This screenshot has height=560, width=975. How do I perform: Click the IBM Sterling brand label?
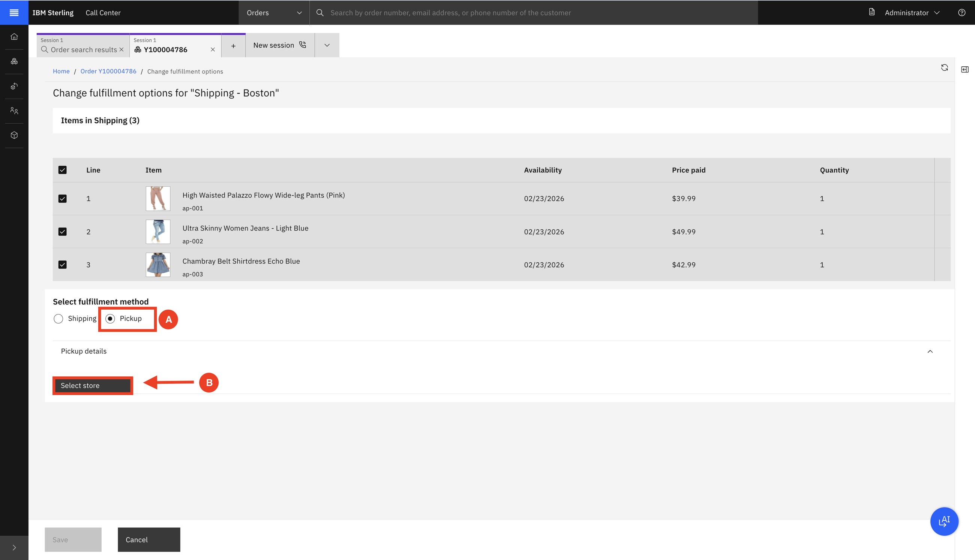click(53, 13)
